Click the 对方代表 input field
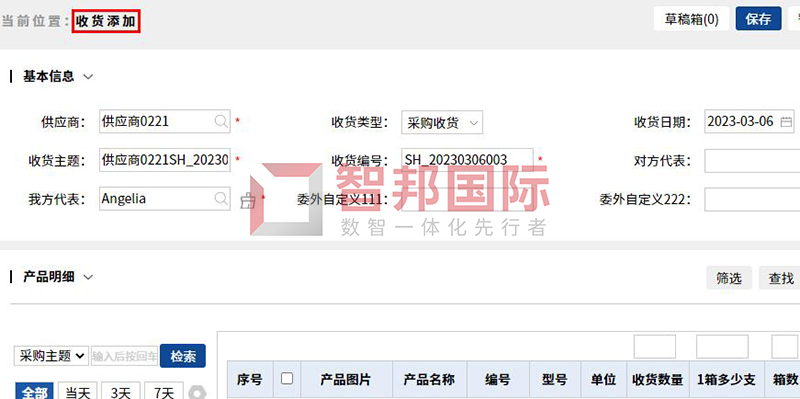Screen dimensions: 800x399 752,161
